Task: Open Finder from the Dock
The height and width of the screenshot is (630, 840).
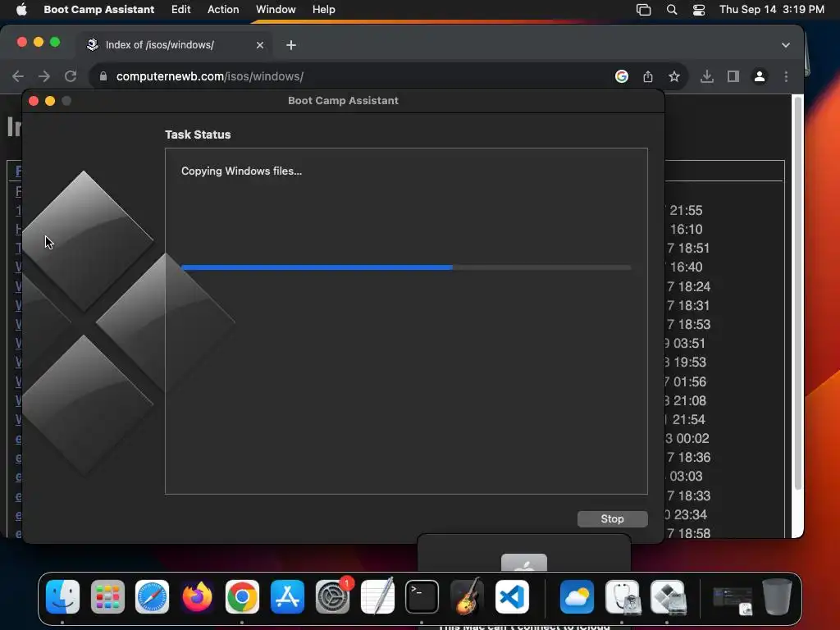Action: coord(62,597)
